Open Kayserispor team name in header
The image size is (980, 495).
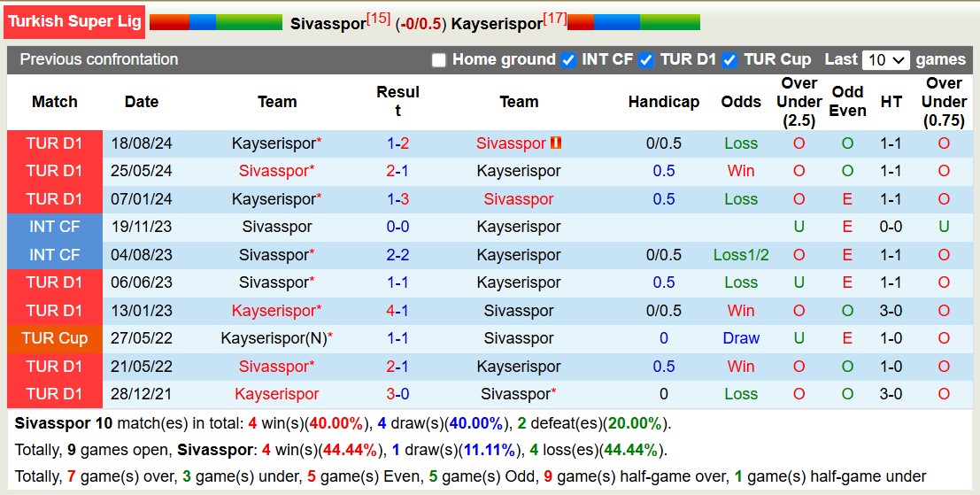497,24
